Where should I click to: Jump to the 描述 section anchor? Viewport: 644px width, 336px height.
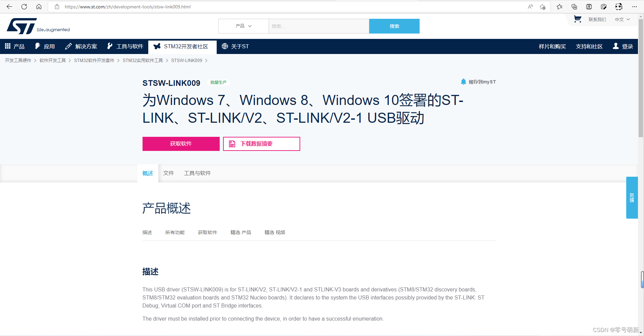147,232
